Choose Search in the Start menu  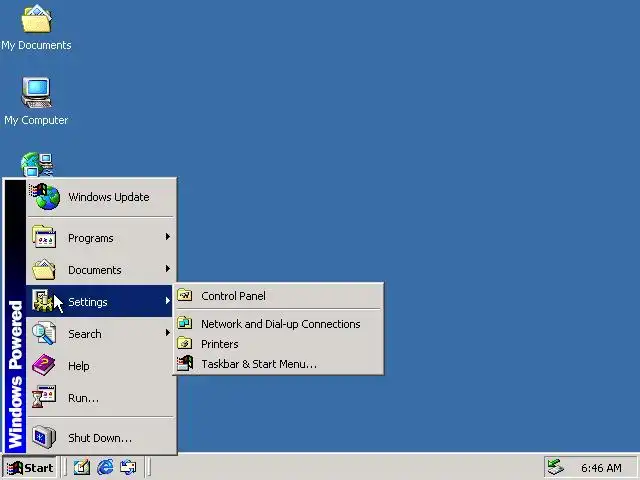point(100,333)
